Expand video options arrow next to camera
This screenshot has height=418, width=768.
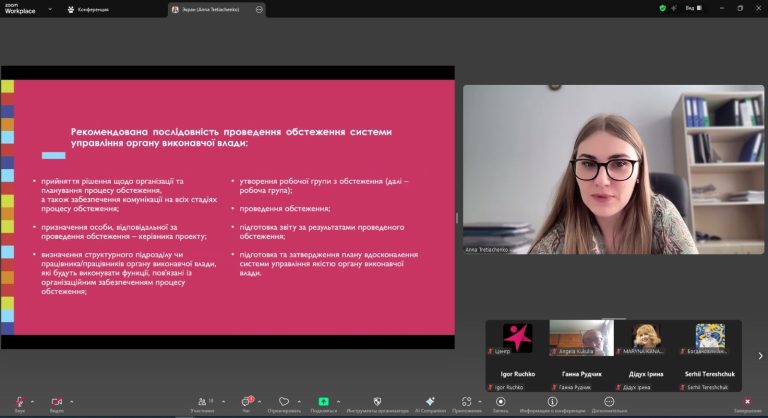(x=72, y=400)
